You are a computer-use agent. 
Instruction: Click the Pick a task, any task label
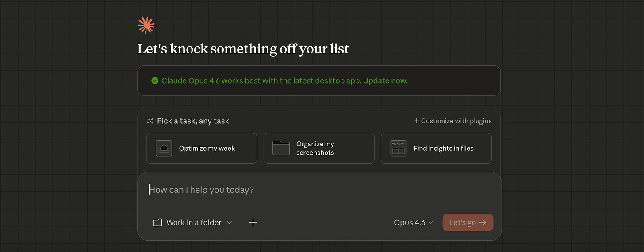[193, 121]
